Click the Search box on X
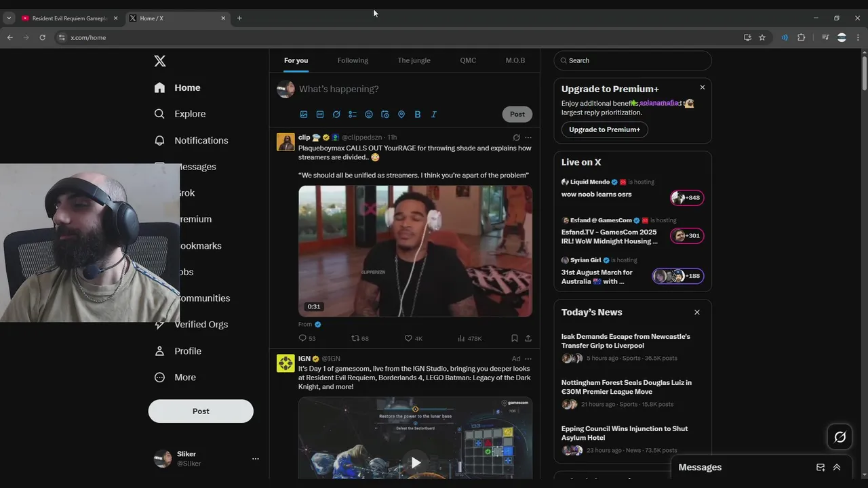Screen dimensions: 868x488 point(633,60)
